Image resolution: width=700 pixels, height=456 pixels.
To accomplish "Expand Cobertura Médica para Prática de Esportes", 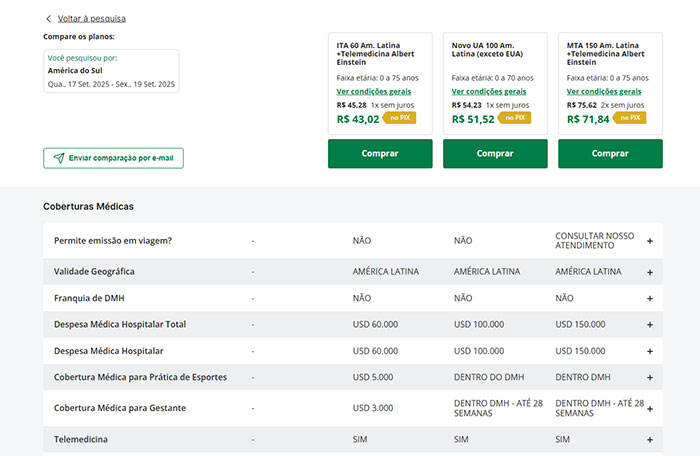I will pyautogui.click(x=650, y=377).
